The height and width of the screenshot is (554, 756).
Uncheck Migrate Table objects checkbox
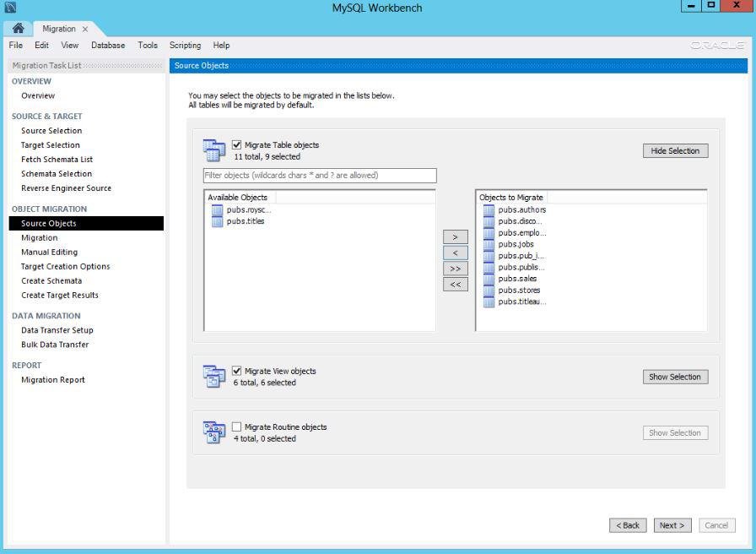[237, 145]
